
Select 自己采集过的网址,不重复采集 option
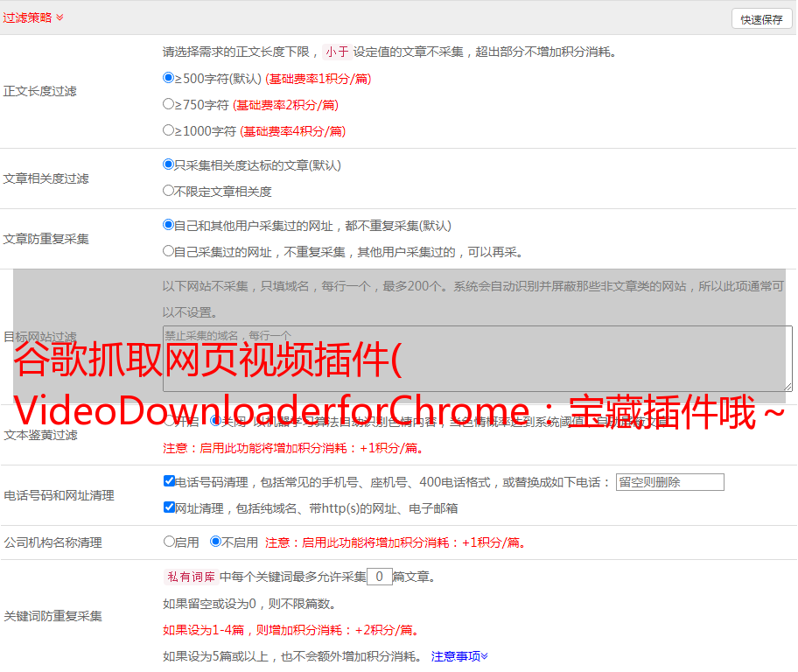click(168, 251)
